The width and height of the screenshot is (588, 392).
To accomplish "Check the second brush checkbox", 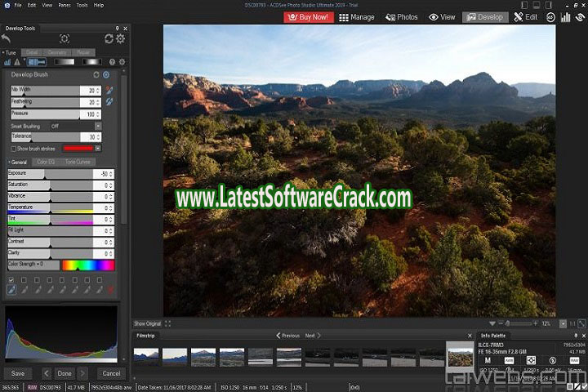I will click(x=24, y=280).
